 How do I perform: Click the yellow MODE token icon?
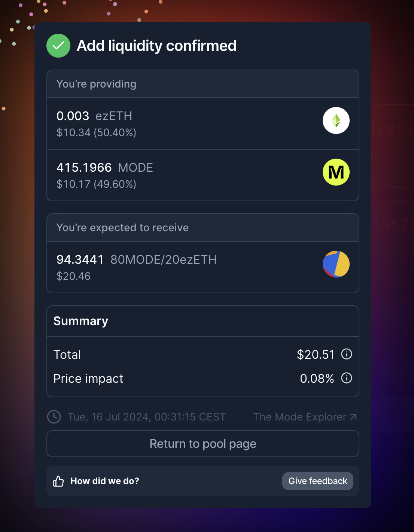(336, 172)
